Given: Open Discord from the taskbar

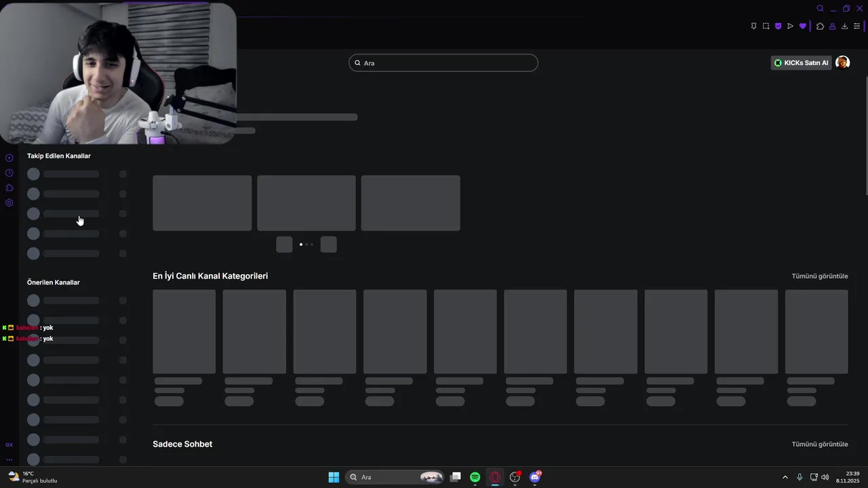Looking at the screenshot, I should click(535, 477).
